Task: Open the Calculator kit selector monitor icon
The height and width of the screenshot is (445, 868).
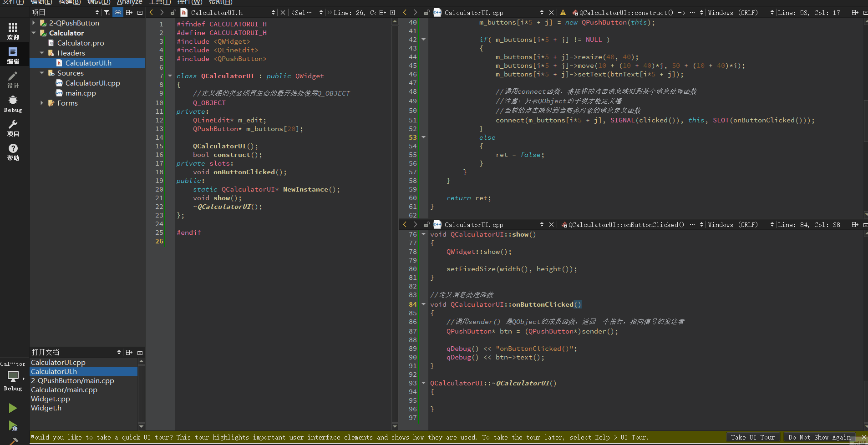Action: (x=13, y=376)
